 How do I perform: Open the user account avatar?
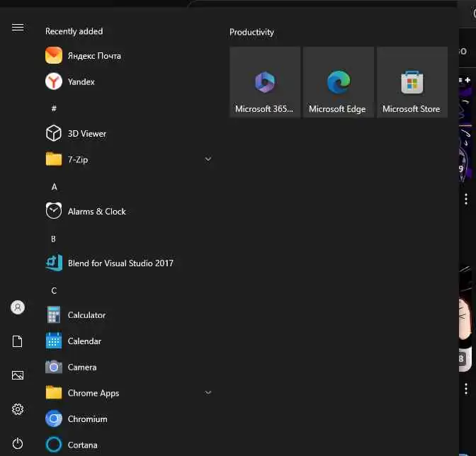(18, 307)
